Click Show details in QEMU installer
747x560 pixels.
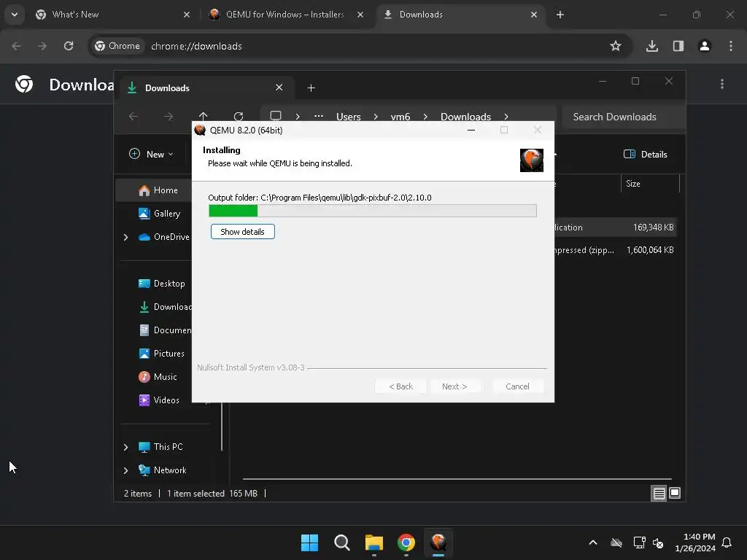coord(242,231)
